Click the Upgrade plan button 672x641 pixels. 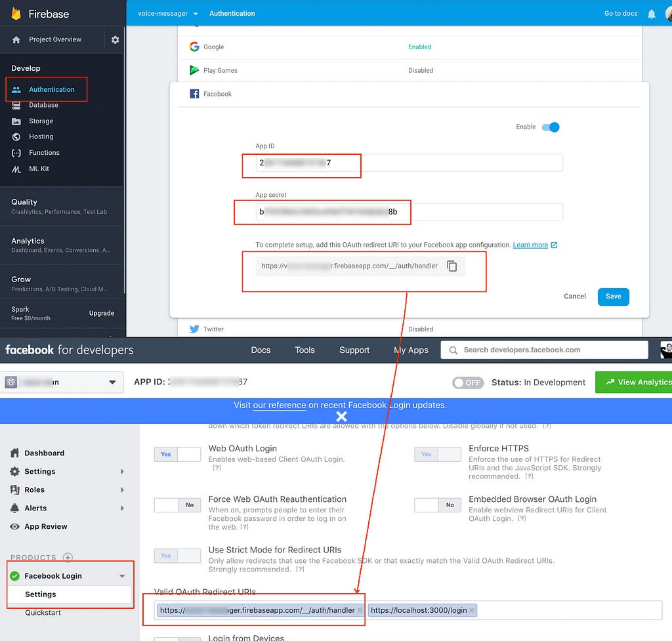click(102, 313)
